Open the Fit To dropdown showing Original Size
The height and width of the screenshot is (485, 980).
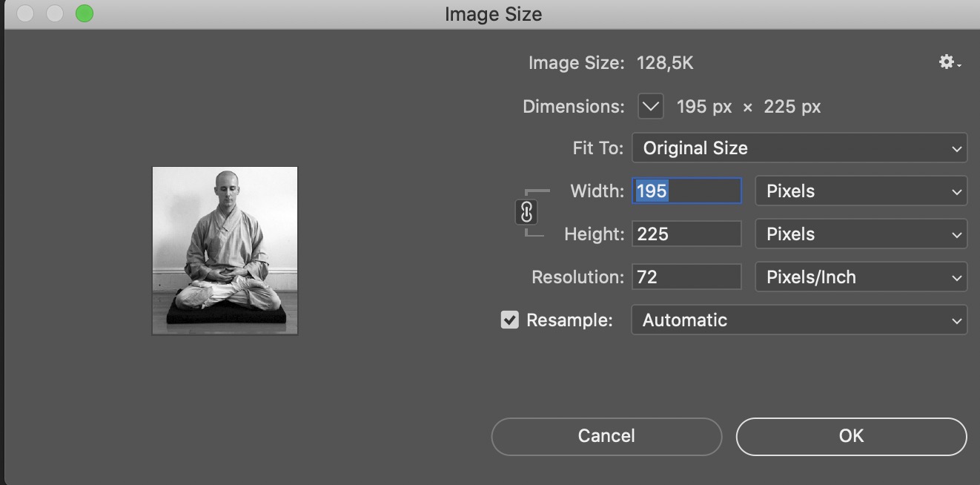tap(799, 148)
